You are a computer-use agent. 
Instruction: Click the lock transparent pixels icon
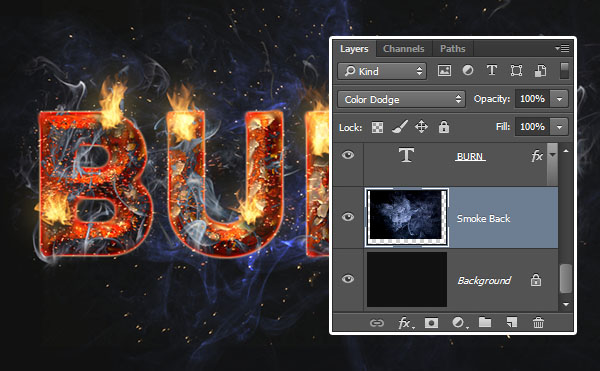[x=377, y=127]
